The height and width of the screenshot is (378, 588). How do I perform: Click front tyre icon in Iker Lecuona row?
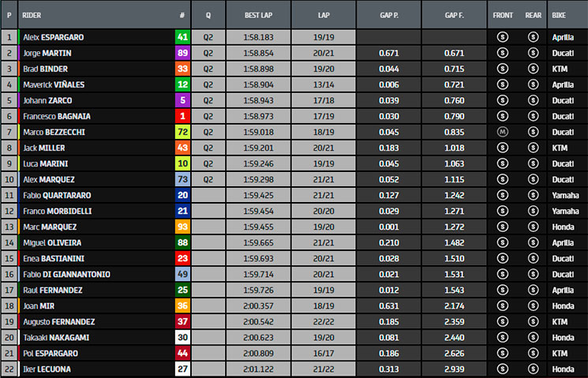coord(503,369)
